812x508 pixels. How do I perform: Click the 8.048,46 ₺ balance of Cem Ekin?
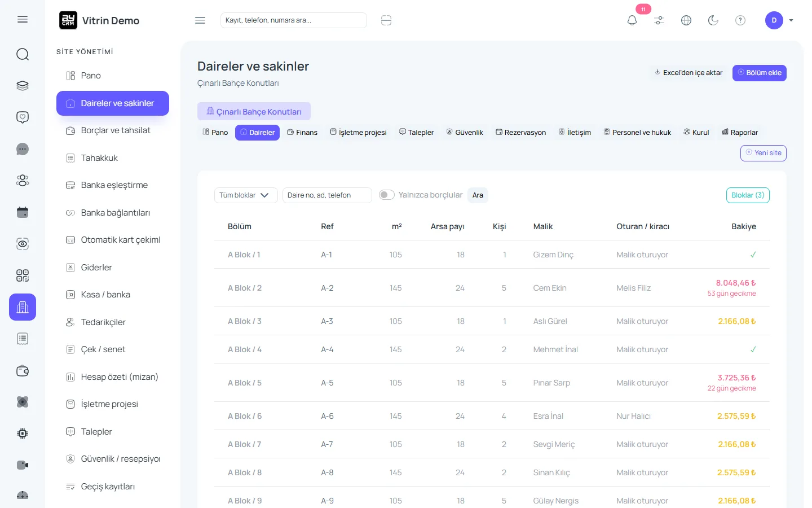[x=736, y=283]
